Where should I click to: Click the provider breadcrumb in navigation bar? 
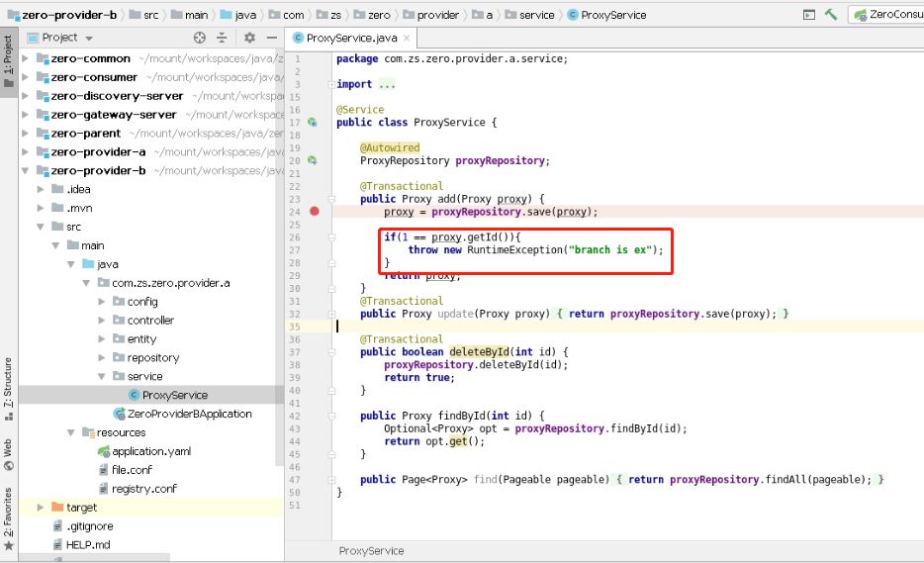431,15
